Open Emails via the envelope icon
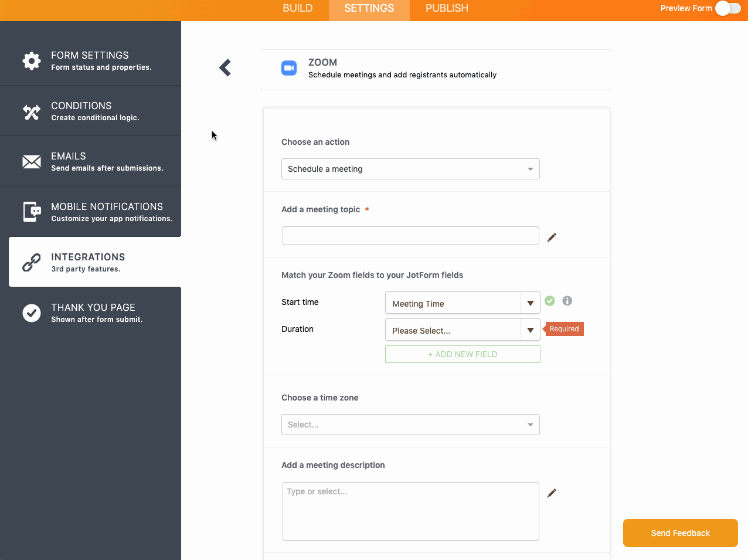This screenshot has width=748, height=560. (32, 161)
